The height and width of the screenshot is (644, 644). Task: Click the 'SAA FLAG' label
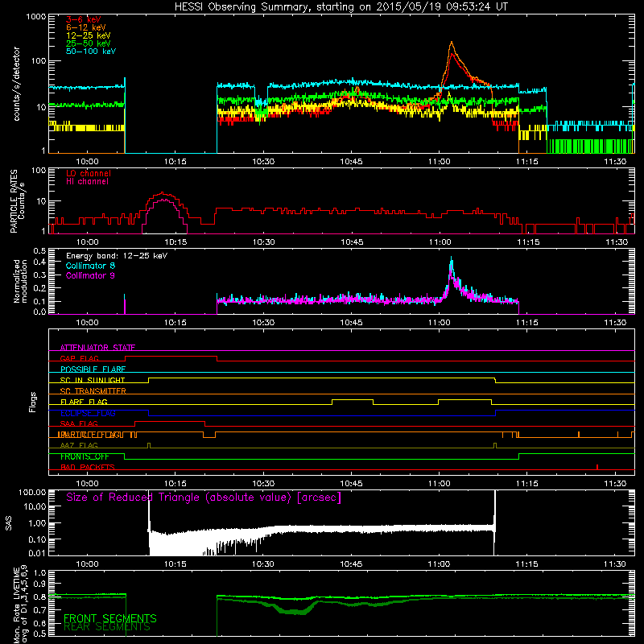tap(79, 423)
